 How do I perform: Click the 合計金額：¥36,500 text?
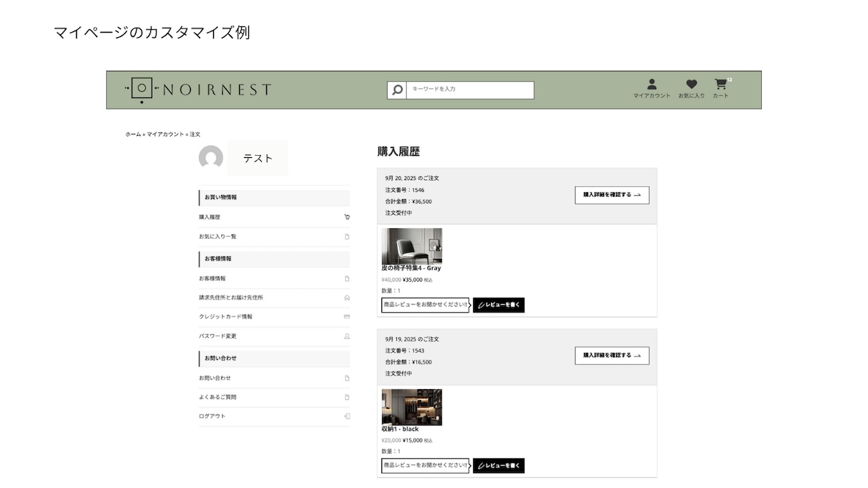click(x=408, y=201)
